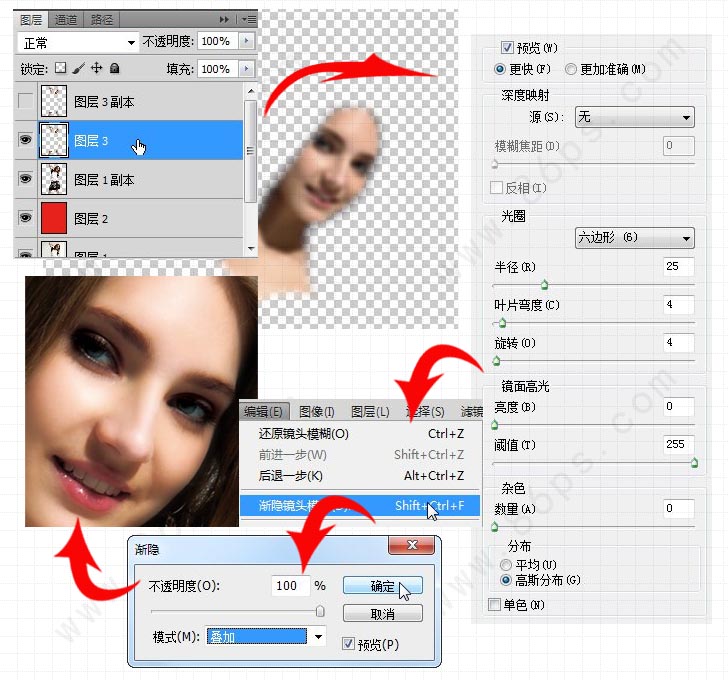Close the 渐隐 dialog with X

tap(411, 544)
